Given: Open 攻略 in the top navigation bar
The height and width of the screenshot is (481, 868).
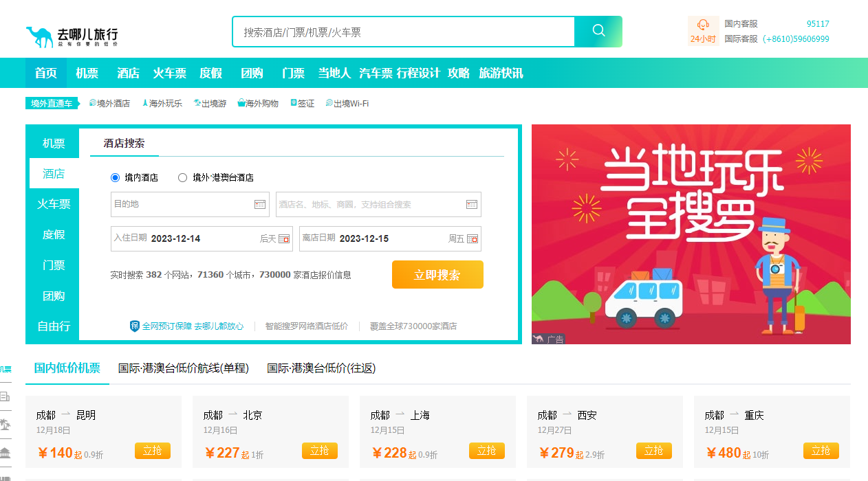Looking at the screenshot, I should tap(459, 73).
